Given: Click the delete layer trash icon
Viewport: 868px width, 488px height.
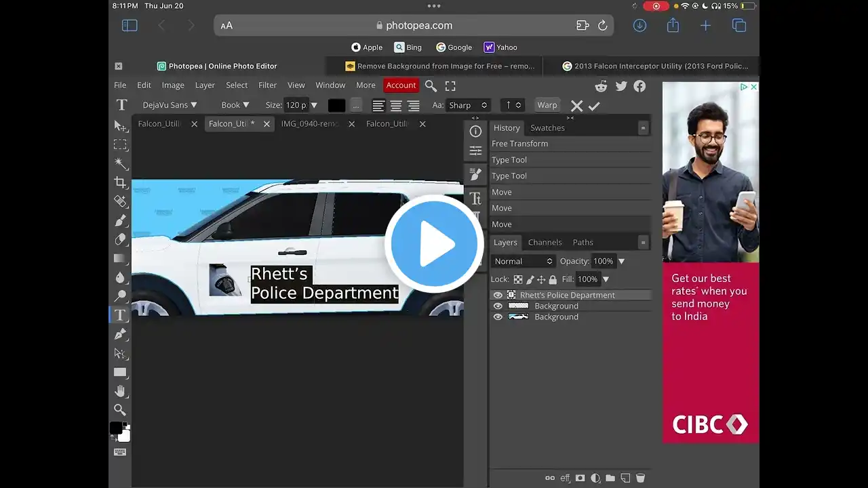Looking at the screenshot, I should click(x=640, y=478).
